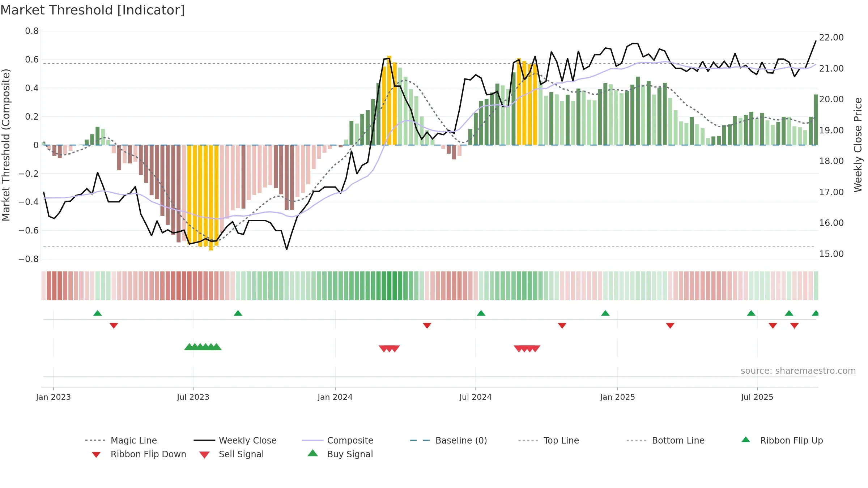Click the 22.00 price axis tick

831,37
